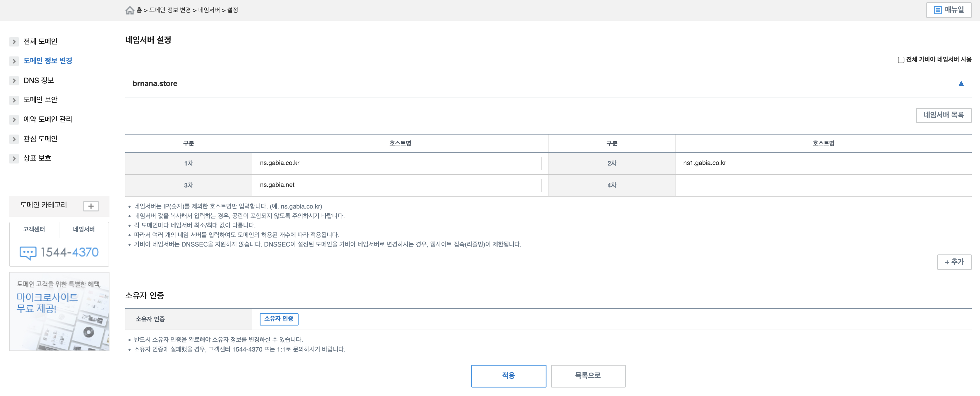
Task: Open the 매뉴얼 manual button
Action: tap(948, 10)
